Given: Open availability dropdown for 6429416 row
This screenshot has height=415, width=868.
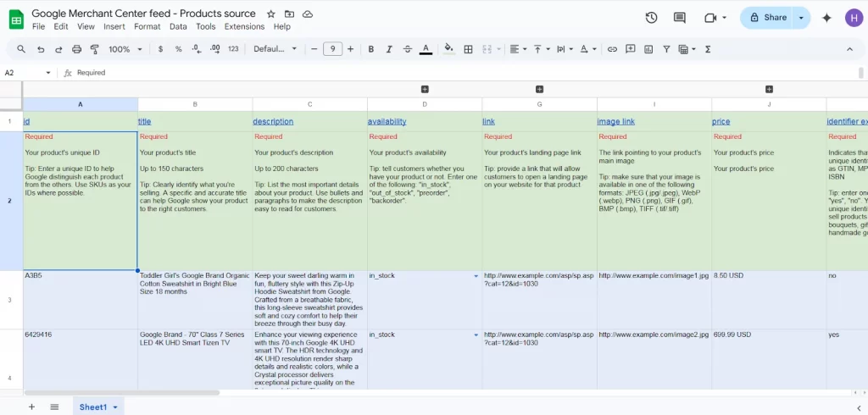Looking at the screenshot, I should [476, 335].
